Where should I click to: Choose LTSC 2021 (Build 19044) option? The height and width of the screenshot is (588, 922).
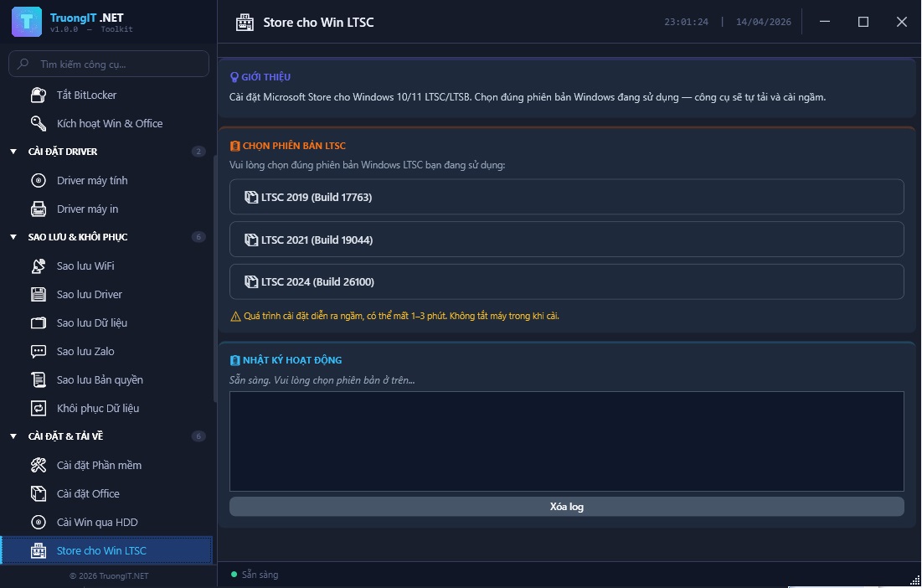566,240
